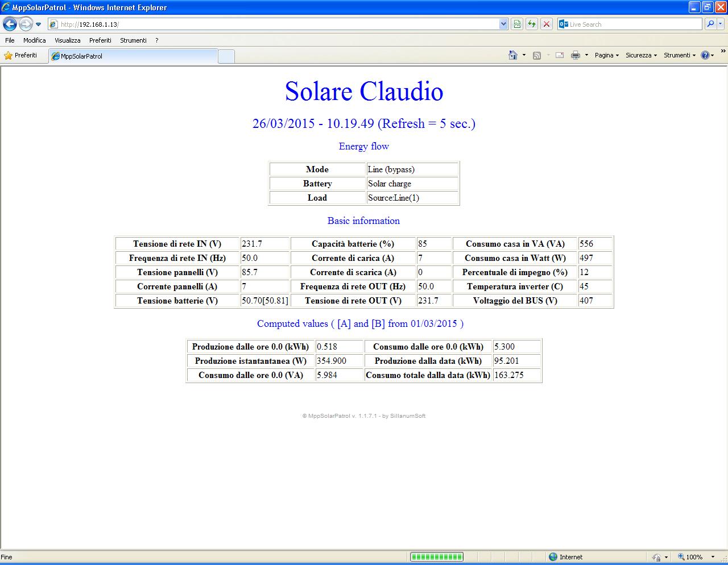Click the Read Mail envelope icon

[560, 55]
